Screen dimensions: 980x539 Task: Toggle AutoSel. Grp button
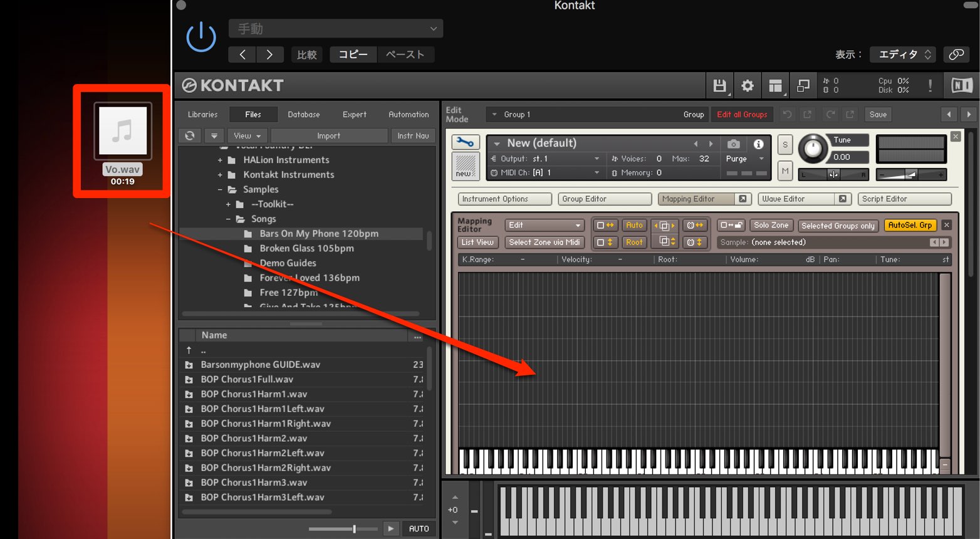(x=910, y=225)
